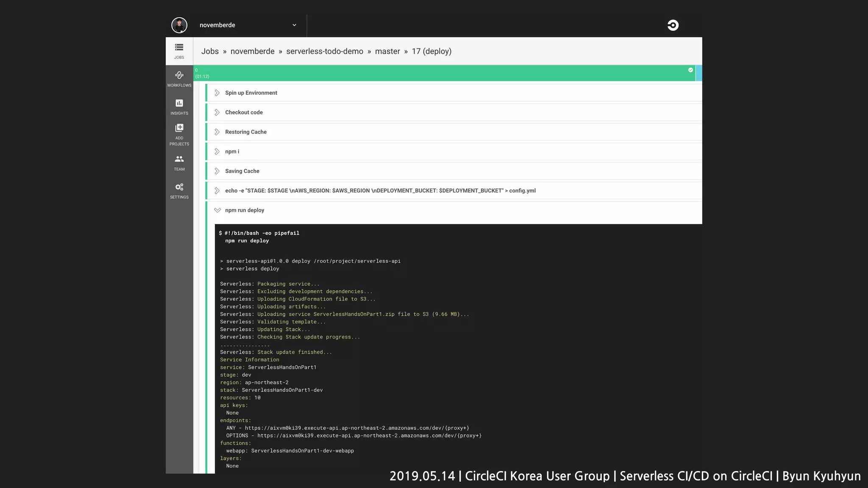Viewport: 868px width, 488px height.
Task: Expand the echo config.yml step
Action: click(217, 191)
